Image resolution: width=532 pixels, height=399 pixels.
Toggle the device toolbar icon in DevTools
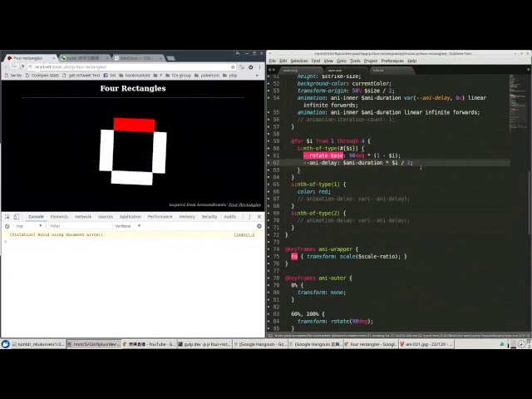(x=16, y=217)
